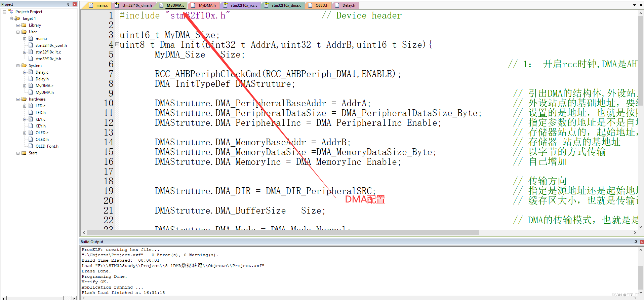Select LED.c in hardware folder
The height and width of the screenshot is (300, 644).
[40, 106]
